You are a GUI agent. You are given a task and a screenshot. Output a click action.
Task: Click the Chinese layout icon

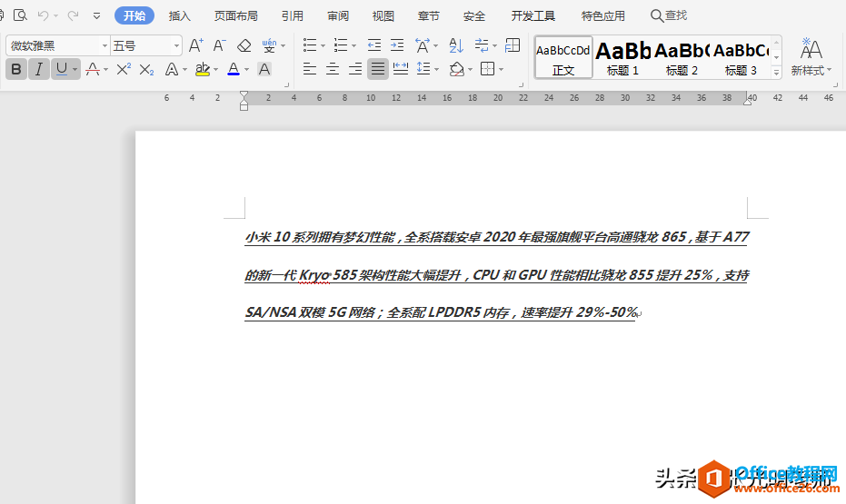(x=423, y=45)
